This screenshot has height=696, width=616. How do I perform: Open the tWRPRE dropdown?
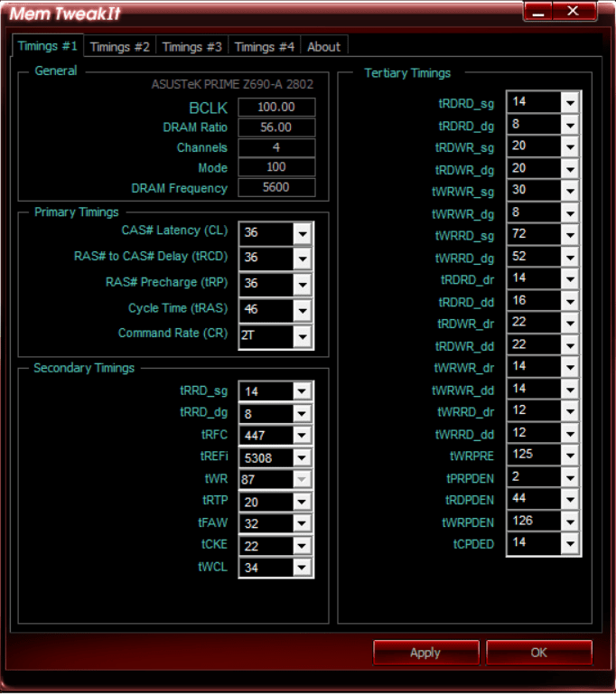coord(570,456)
